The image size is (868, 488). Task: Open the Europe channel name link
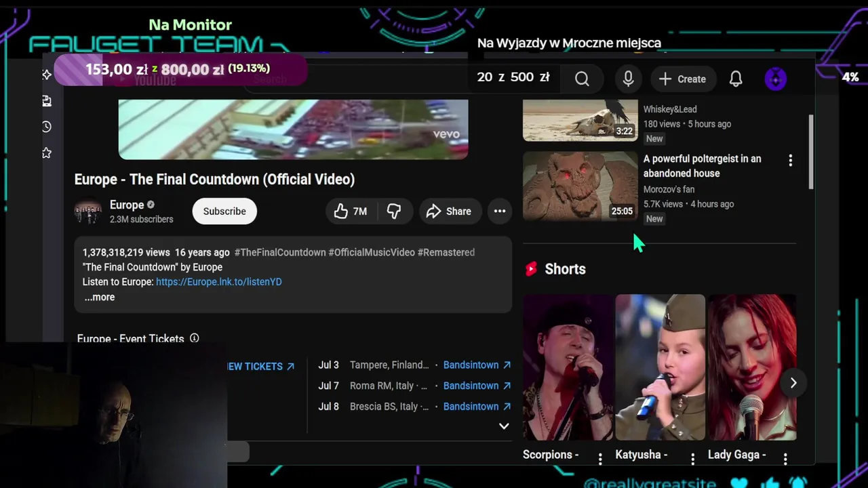tap(127, 205)
